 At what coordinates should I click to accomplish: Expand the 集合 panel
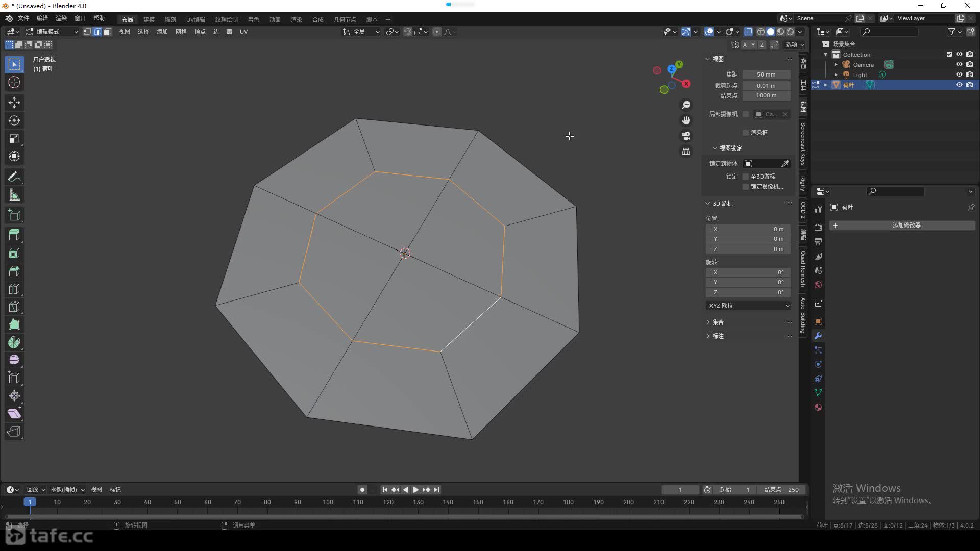pos(708,322)
